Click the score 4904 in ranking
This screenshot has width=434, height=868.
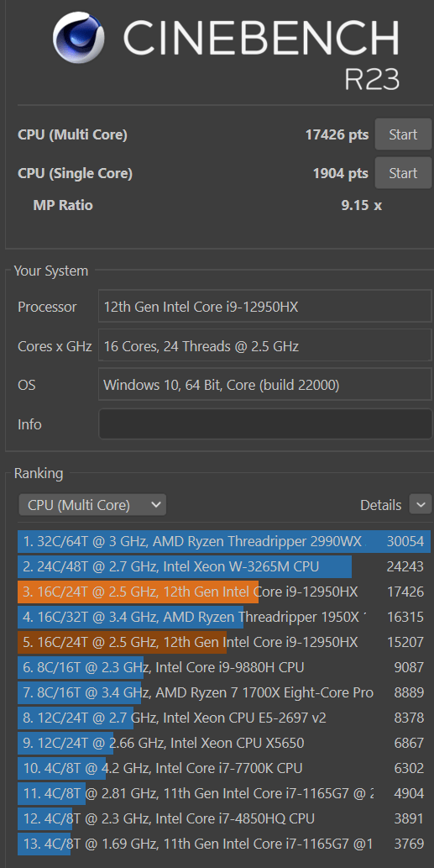pos(409,793)
